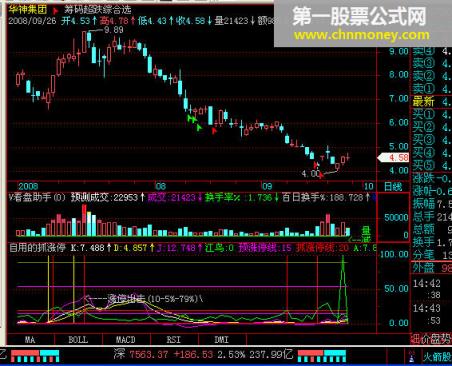The image size is (452, 366).
Task: Click the yellow D:4.857 readout
Action: click(134, 248)
